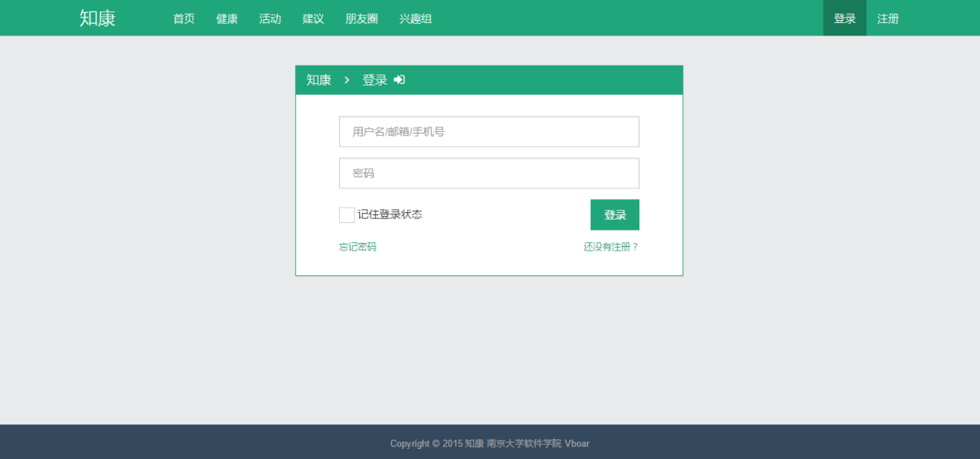Open the 建议 nav item
The image size is (980, 459).
[x=313, y=19]
